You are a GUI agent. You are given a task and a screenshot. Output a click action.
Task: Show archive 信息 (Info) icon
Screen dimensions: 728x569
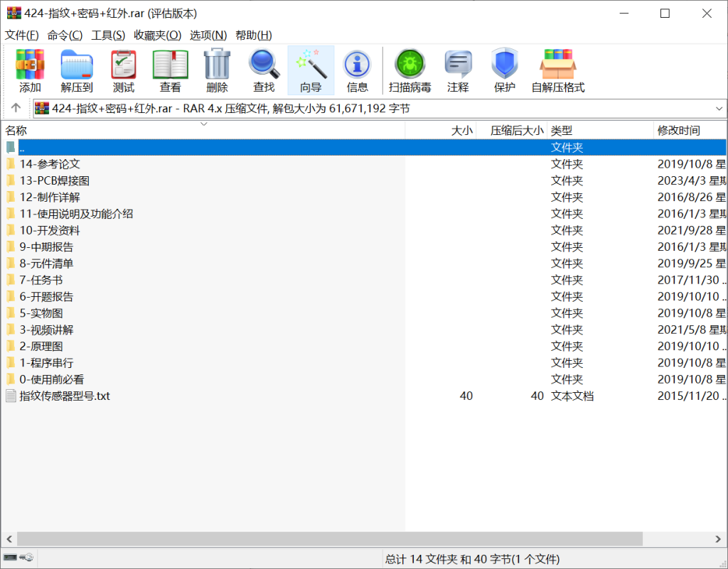coord(357,69)
